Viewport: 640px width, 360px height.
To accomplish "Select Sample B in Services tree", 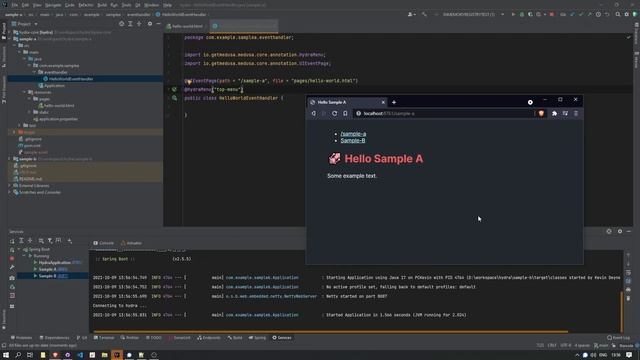I will [x=48, y=276].
